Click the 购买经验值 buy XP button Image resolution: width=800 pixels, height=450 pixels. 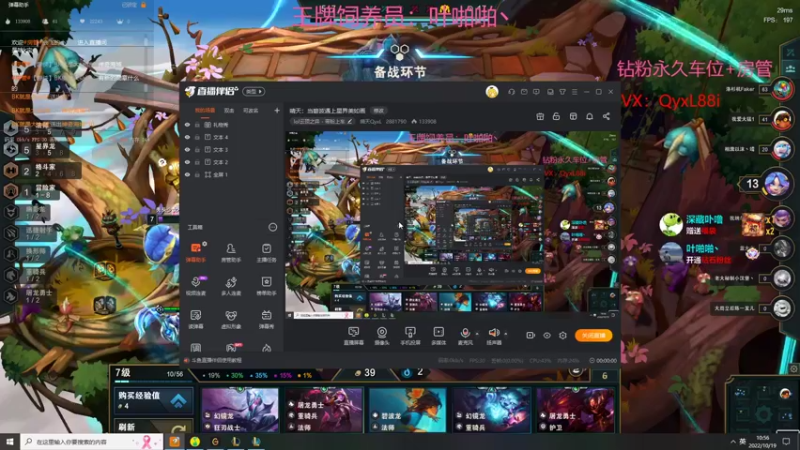click(154, 399)
